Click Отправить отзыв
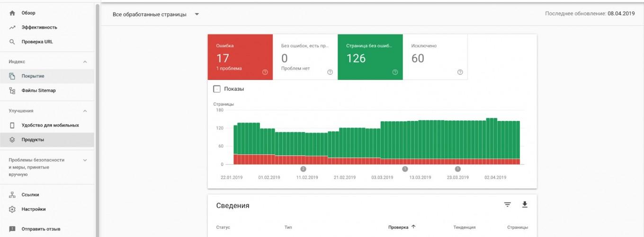644x237 pixels. tap(40, 229)
